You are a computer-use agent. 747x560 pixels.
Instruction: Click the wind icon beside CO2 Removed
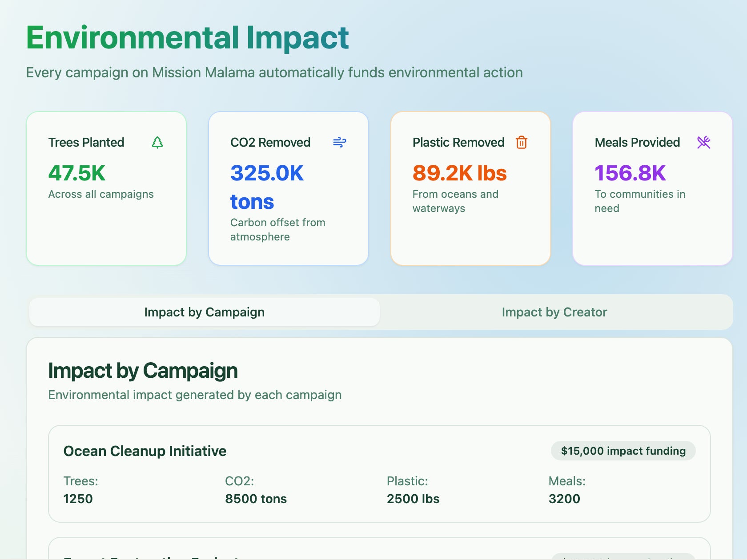pos(340,142)
